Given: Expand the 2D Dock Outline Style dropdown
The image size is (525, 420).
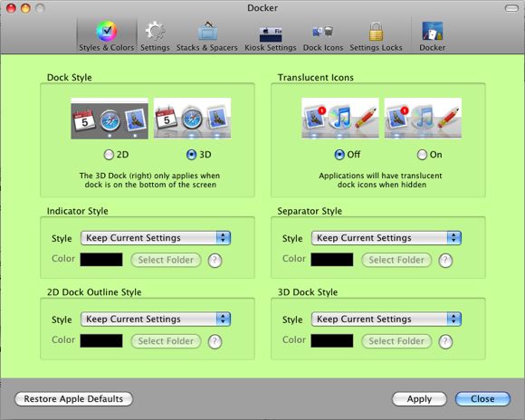Looking at the screenshot, I should pyautogui.click(x=156, y=320).
